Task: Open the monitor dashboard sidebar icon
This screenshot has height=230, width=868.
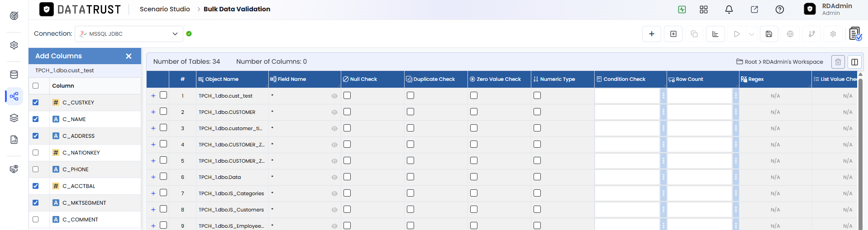Action: point(14,169)
